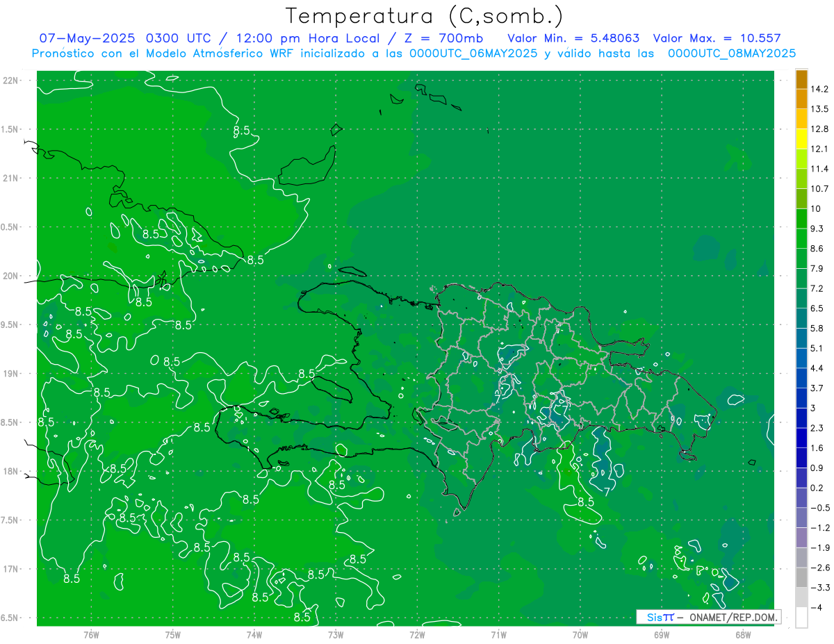Click the 9.3 colorbar label
This screenshot has width=834, height=644.
coord(817,229)
